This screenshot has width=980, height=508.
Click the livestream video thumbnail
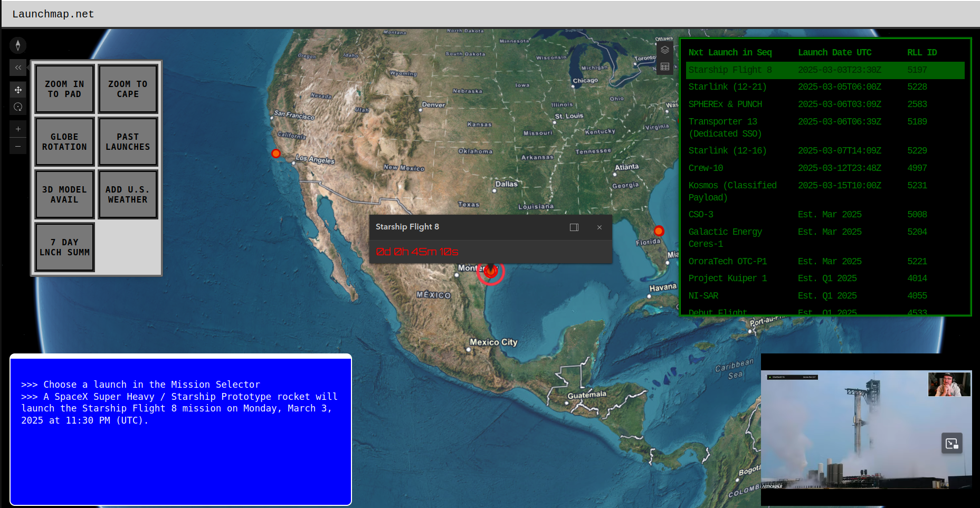(x=866, y=429)
